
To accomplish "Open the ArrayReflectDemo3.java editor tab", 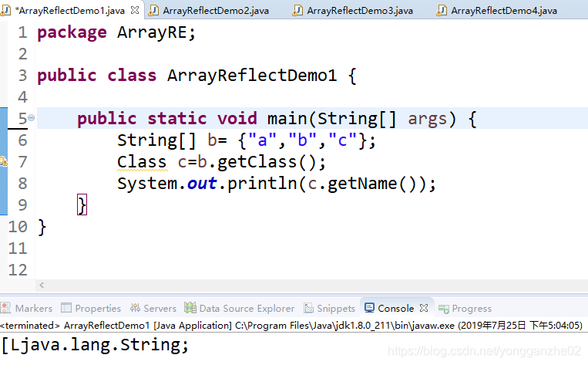I will (x=352, y=11).
